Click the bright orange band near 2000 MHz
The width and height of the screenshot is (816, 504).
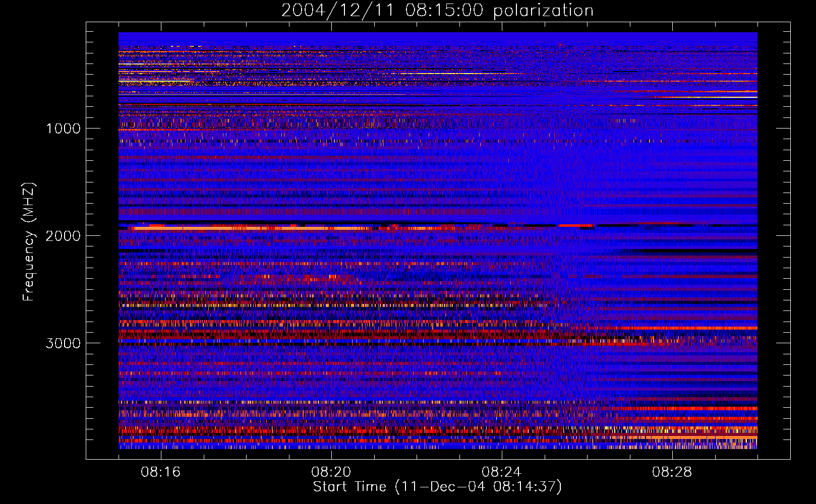252,228
